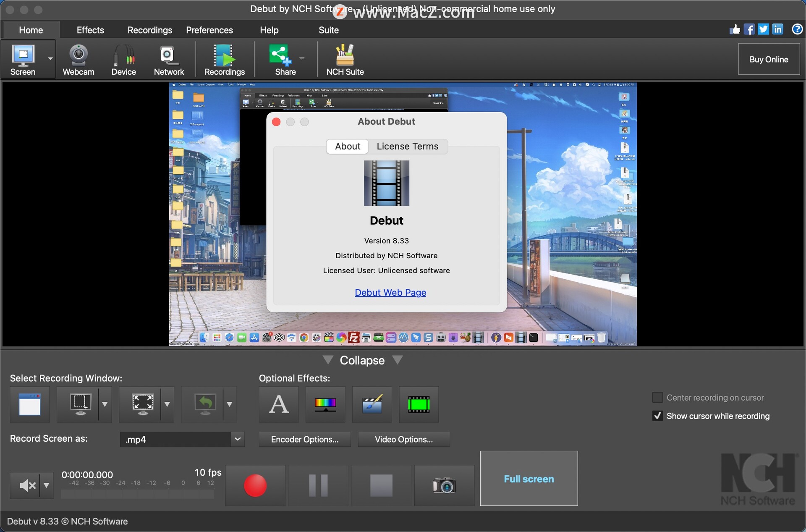Click the thumbs up like icon
Image resolution: width=806 pixels, height=532 pixels.
735,29
